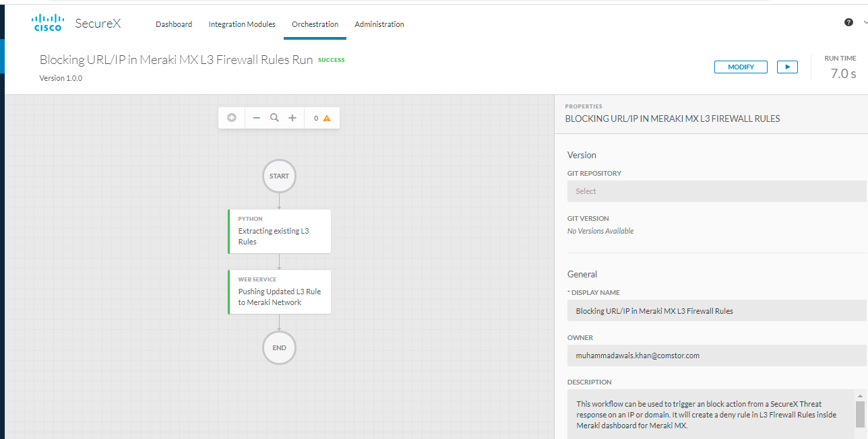The image size is (868, 439).
Task: Click the No Versions Available text
Action: tap(600, 231)
